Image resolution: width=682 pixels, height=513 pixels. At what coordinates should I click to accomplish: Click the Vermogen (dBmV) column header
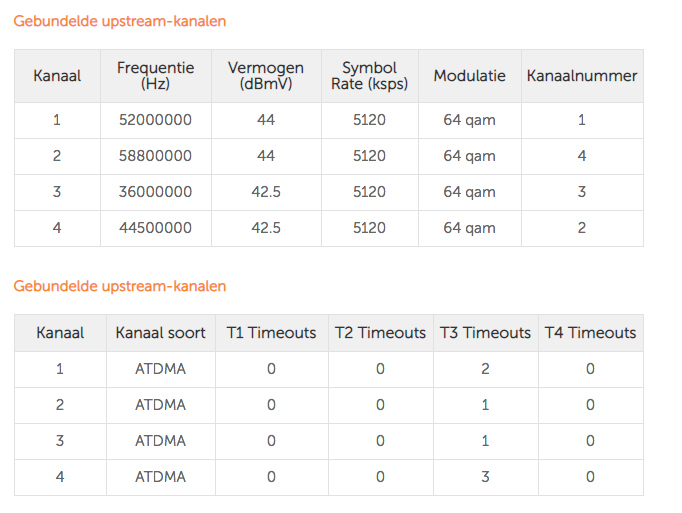pos(265,76)
